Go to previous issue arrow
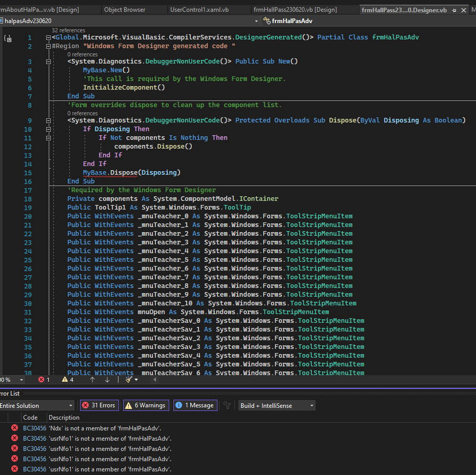The height and width of the screenshot is (475, 476). point(92,380)
